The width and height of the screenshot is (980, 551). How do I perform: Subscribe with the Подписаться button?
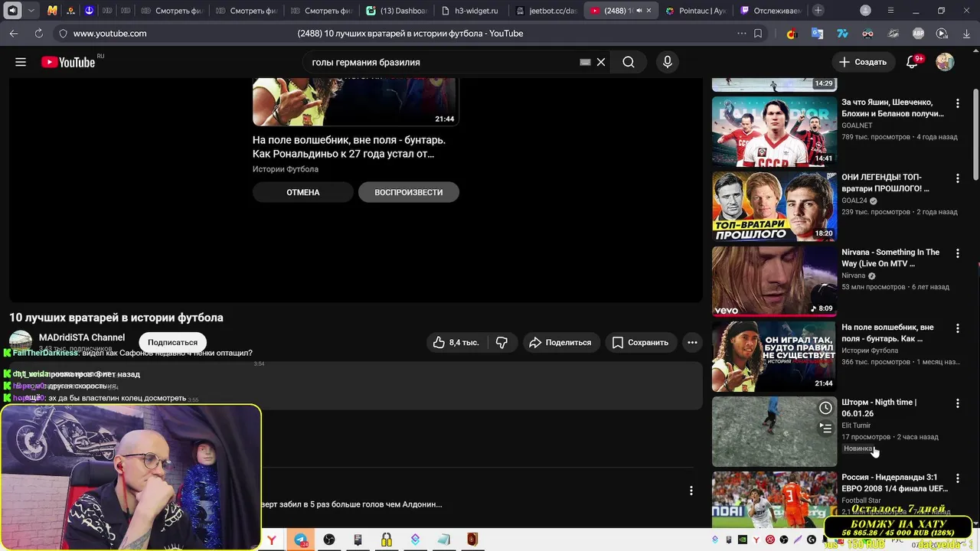point(172,342)
